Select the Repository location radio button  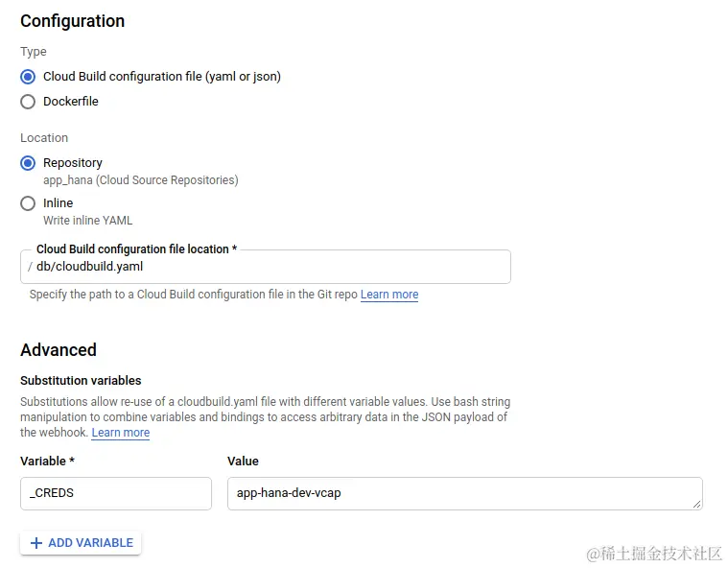tap(28, 163)
